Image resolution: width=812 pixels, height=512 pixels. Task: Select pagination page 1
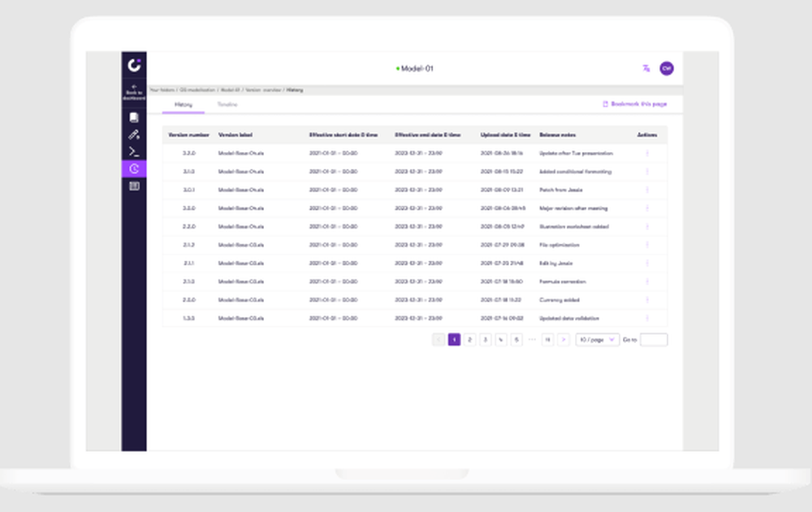coord(454,340)
